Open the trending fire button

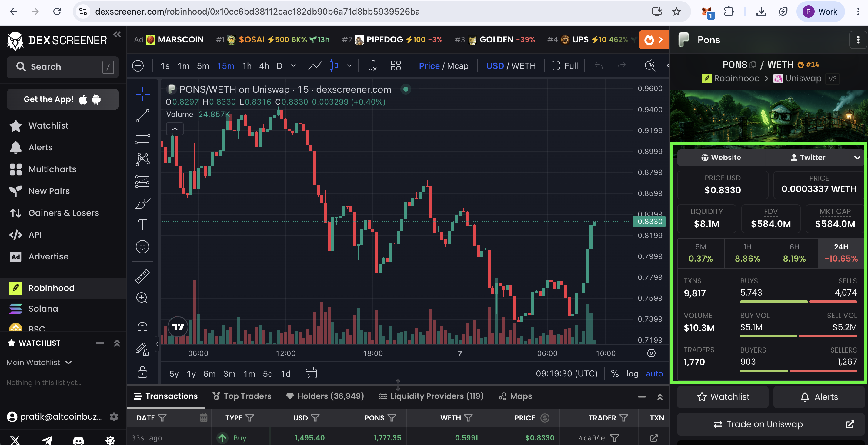point(654,40)
